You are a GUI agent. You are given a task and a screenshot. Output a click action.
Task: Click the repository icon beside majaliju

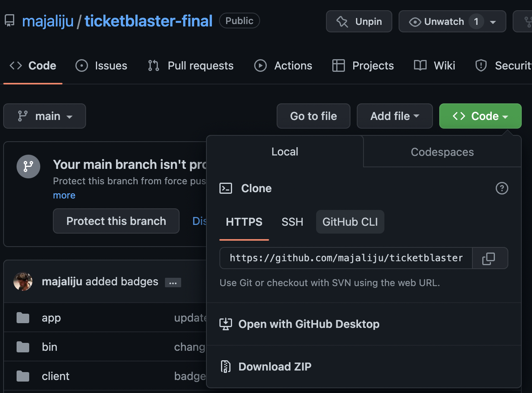click(x=9, y=21)
